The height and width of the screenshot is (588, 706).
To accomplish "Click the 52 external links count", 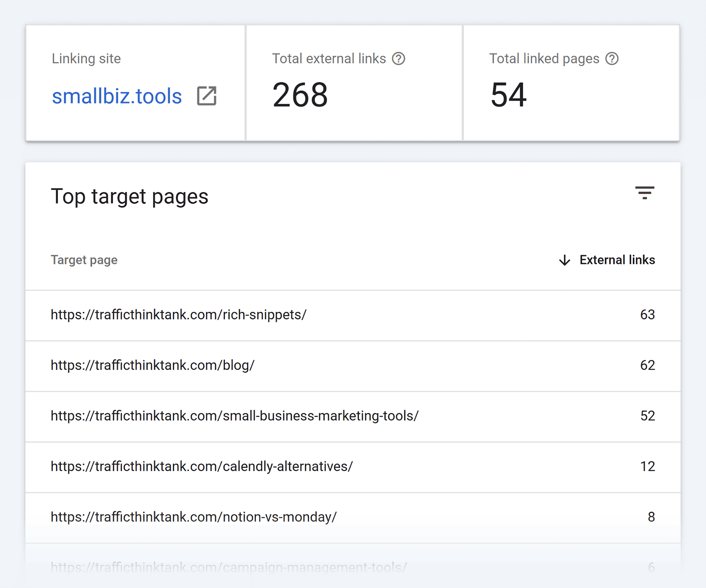I will point(647,416).
